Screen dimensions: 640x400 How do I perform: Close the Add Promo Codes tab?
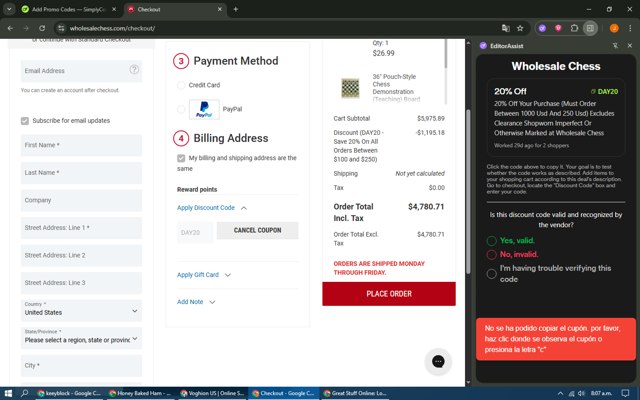click(x=114, y=9)
